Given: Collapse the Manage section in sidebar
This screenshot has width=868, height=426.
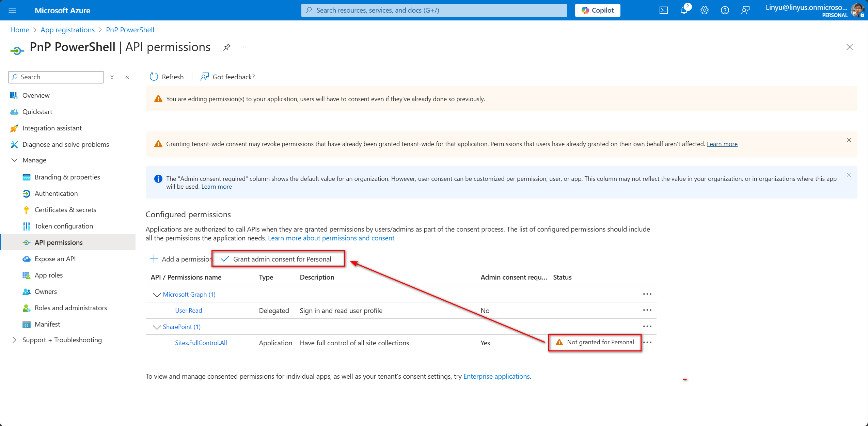Looking at the screenshot, I should pos(14,160).
